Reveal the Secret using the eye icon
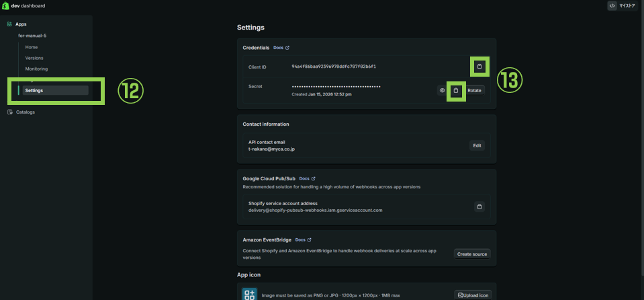Screen dimensions: 644x300 pos(442,90)
